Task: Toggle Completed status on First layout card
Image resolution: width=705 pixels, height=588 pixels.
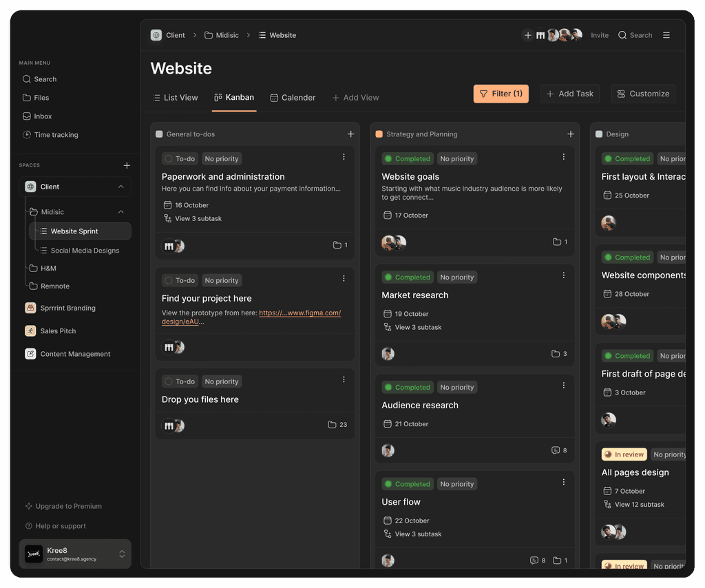Action: [628, 158]
